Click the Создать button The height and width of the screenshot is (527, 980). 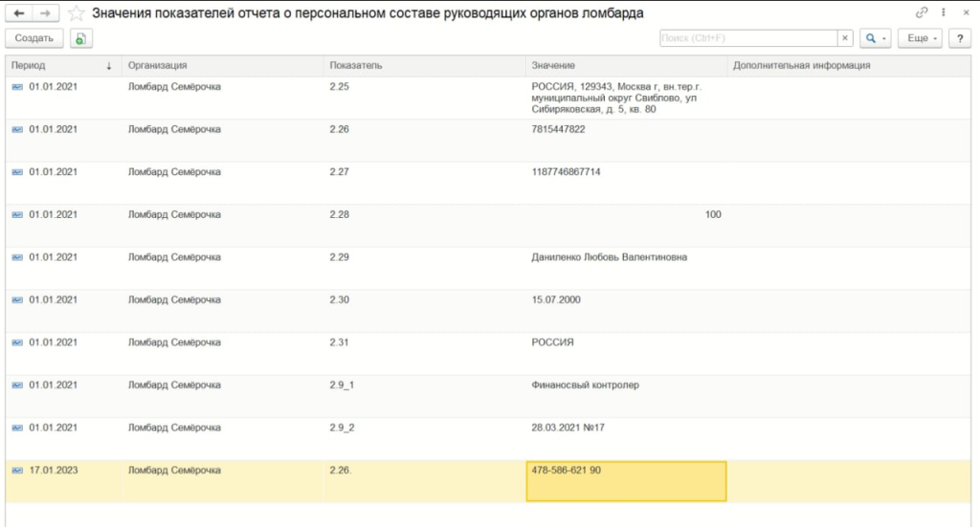pos(34,38)
